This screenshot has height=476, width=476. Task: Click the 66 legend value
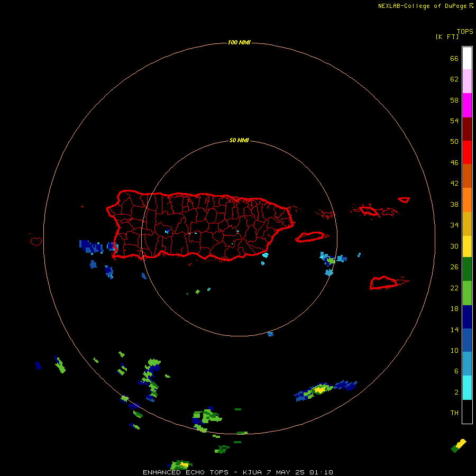454,58
